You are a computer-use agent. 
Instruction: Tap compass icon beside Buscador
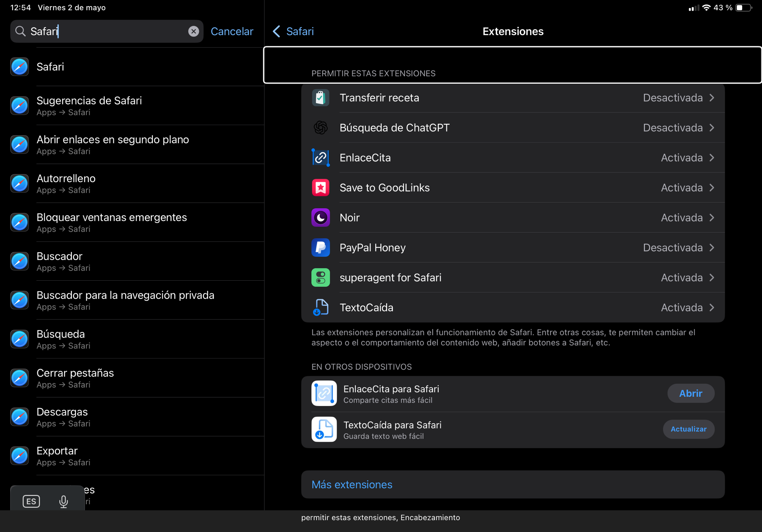coord(19,261)
